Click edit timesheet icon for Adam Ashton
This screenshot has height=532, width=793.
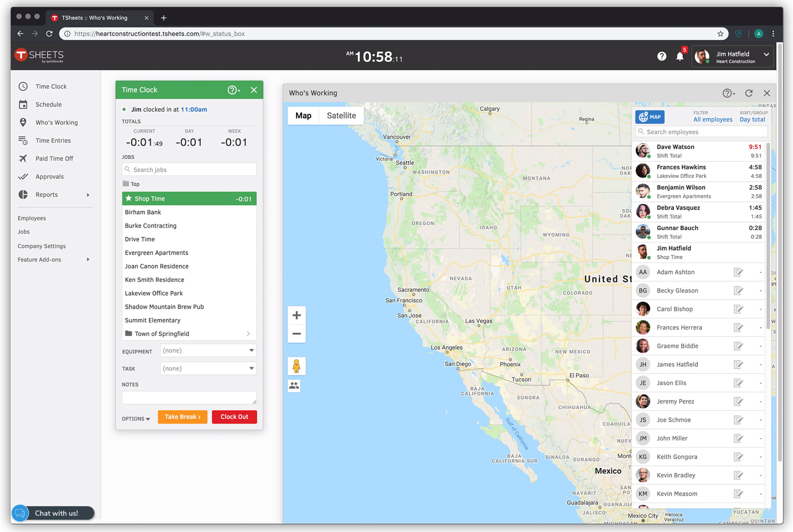(x=738, y=272)
